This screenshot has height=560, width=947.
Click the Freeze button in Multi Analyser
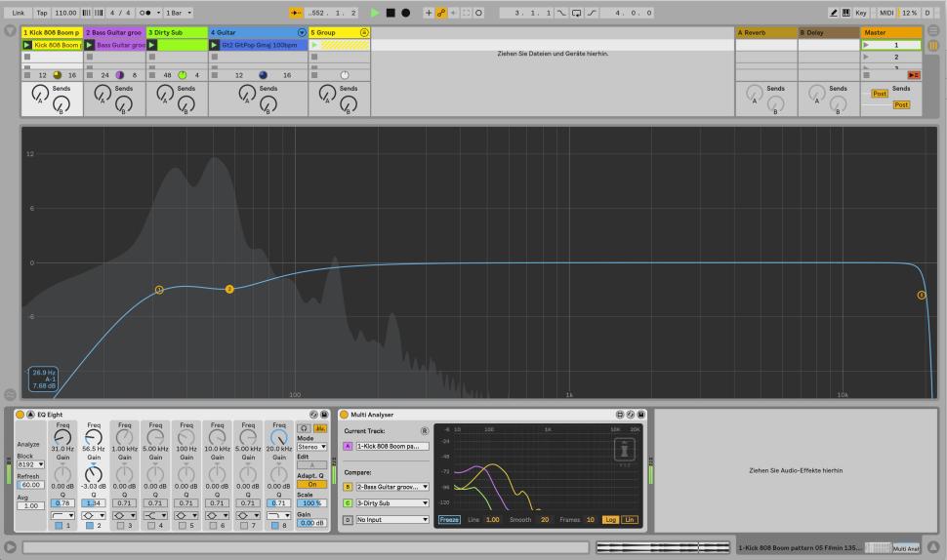(449, 519)
